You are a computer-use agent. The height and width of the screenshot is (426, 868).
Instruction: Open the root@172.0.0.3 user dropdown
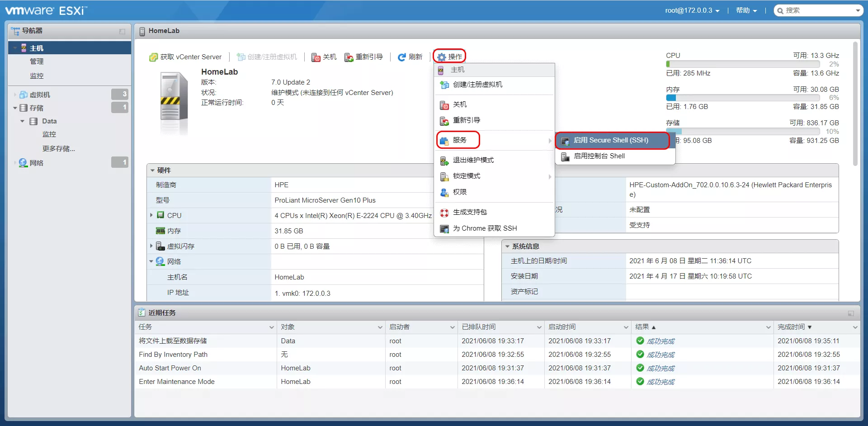click(692, 10)
